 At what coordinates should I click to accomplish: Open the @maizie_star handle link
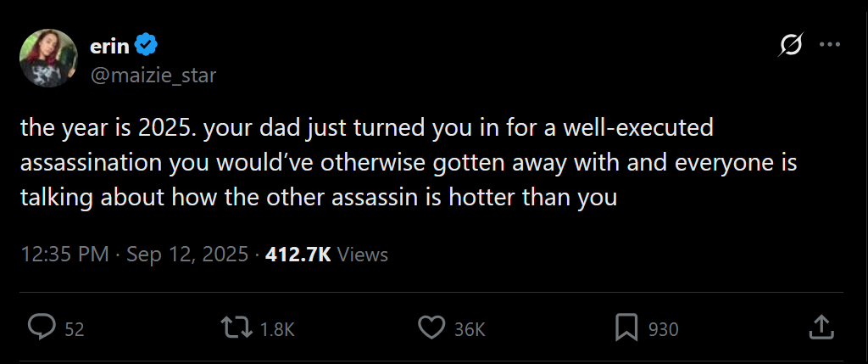pyautogui.click(x=153, y=76)
